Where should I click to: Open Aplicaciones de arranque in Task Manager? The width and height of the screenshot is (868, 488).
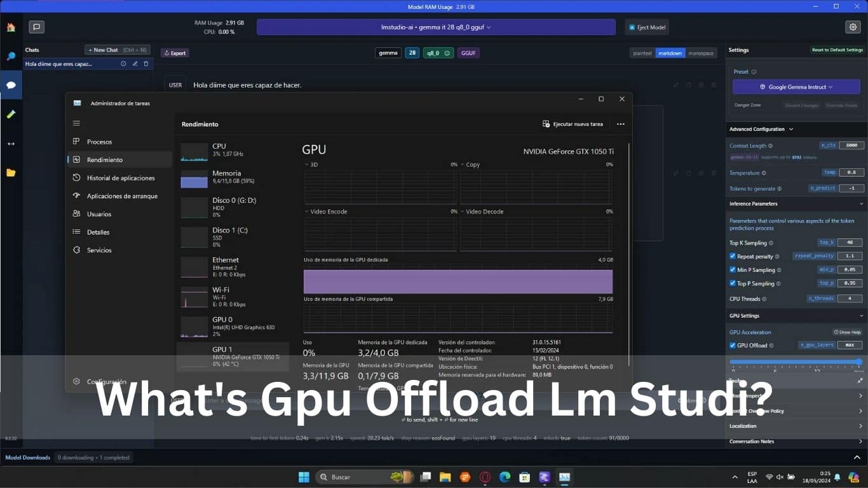coord(119,196)
